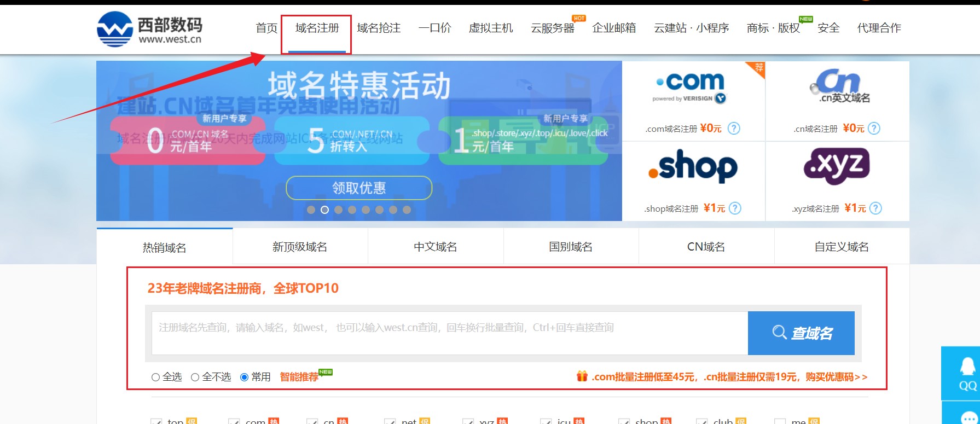Click help icon next to .com price
Image resolution: width=980 pixels, height=424 pixels.
734,129
